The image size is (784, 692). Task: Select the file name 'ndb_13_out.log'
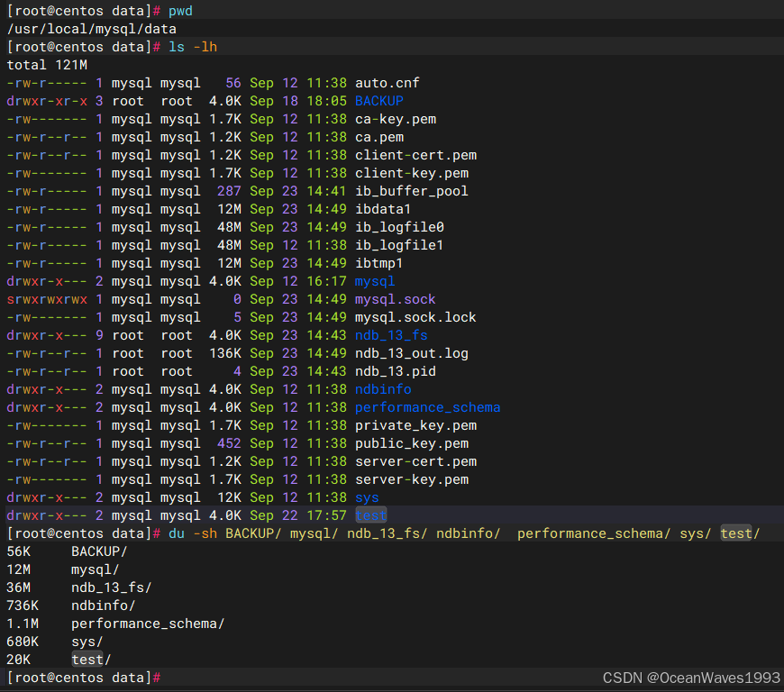click(x=412, y=353)
